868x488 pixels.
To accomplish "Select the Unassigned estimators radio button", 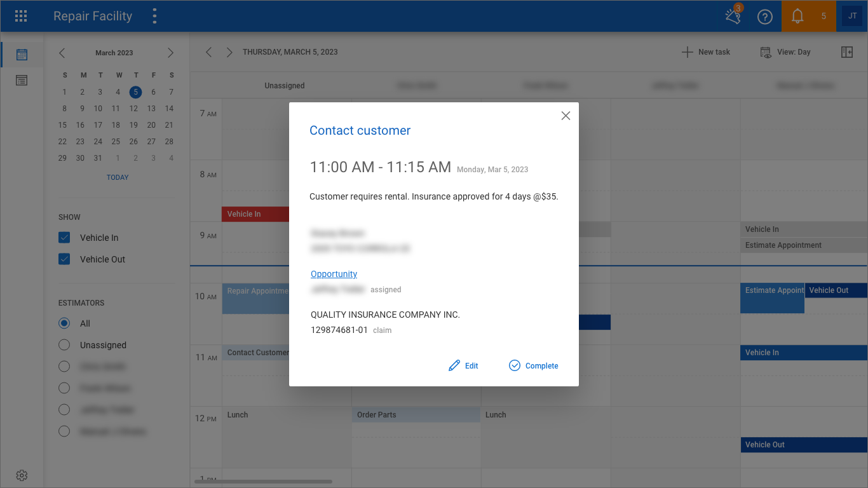I will 64,345.
